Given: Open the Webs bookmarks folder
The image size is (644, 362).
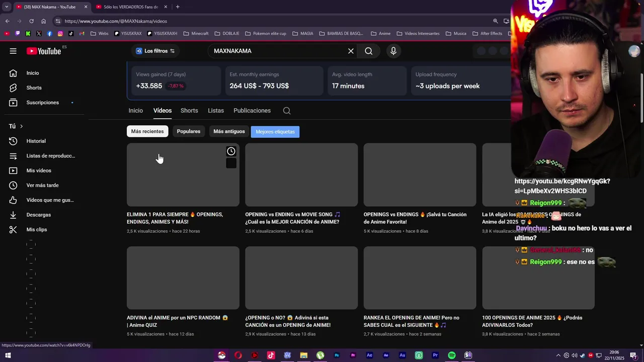Looking at the screenshot, I should tap(100, 34).
